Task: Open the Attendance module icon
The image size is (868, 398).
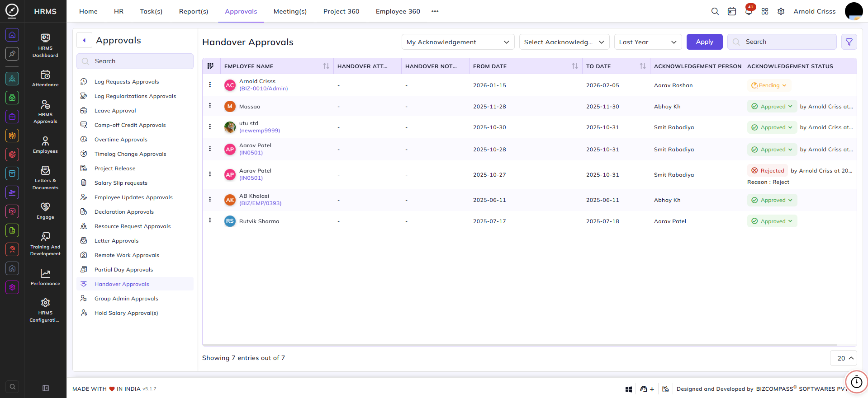Action: [45, 78]
